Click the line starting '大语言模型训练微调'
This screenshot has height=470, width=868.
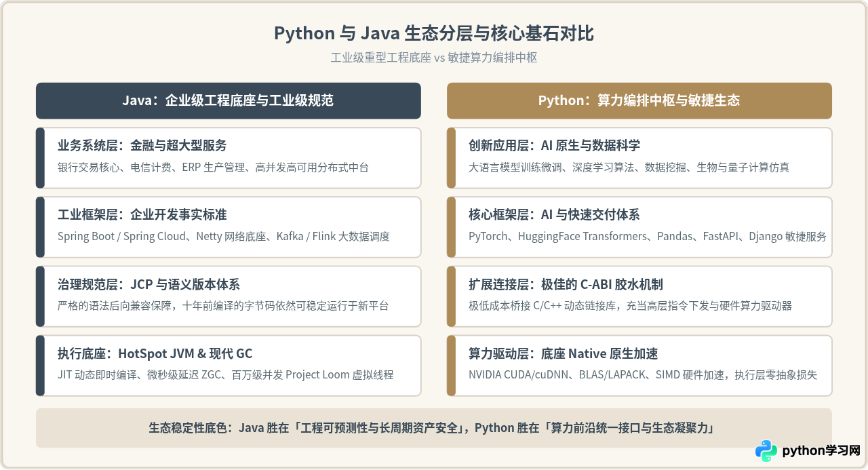point(629,167)
